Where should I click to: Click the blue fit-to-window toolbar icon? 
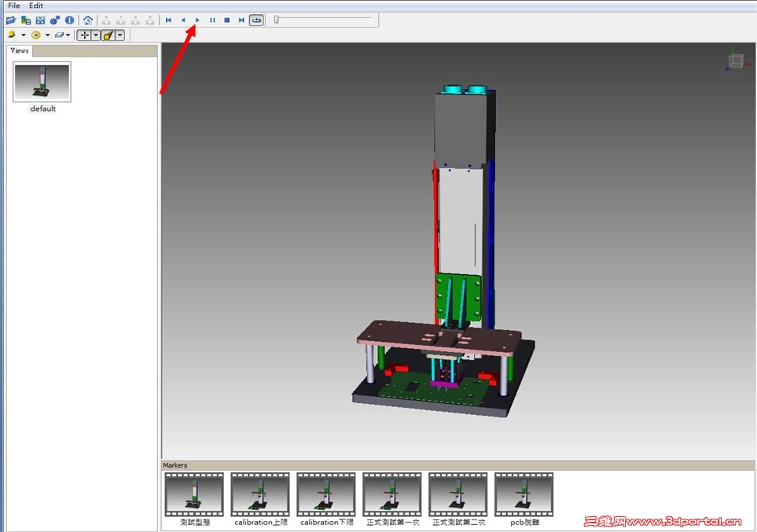coord(40,20)
